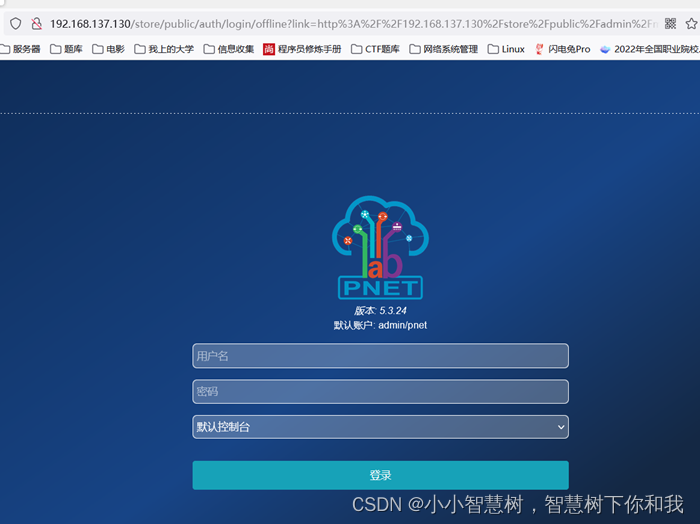The image size is (700, 524).
Task: Open the Linux bookmark folder
Action: [506, 49]
